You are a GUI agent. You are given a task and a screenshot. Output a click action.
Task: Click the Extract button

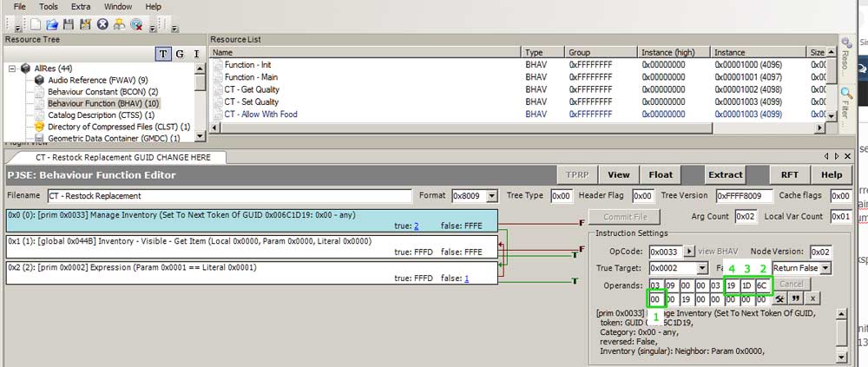pyautogui.click(x=725, y=174)
